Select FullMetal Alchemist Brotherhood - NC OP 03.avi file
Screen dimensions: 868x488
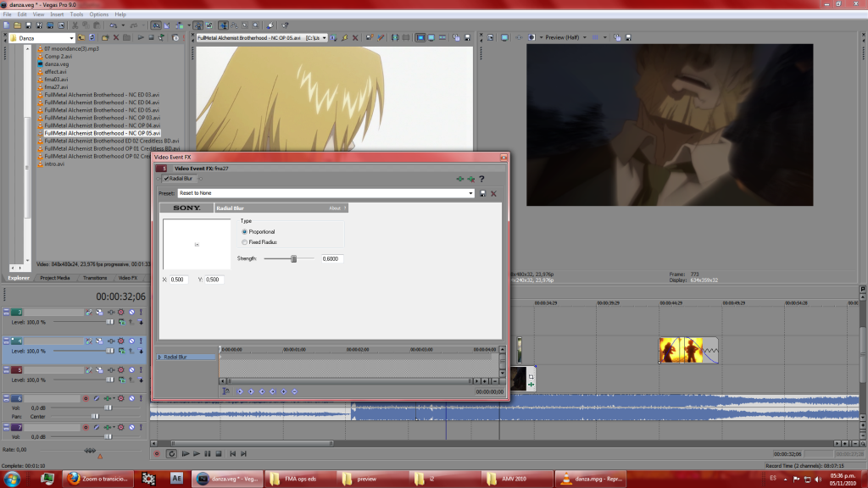point(103,118)
